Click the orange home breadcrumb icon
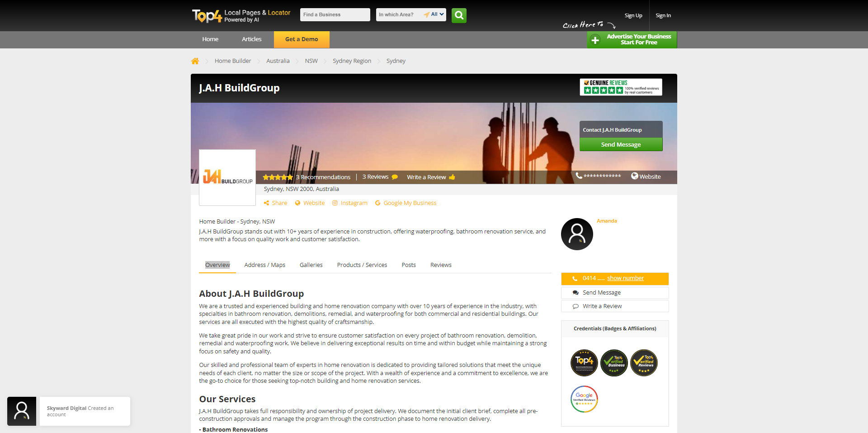 tap(195, 61)
